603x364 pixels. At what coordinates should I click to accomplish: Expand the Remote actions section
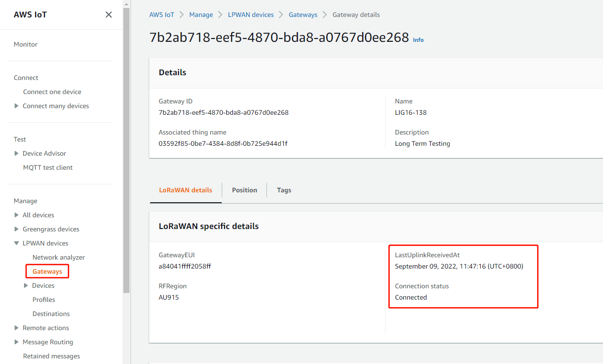17,328
